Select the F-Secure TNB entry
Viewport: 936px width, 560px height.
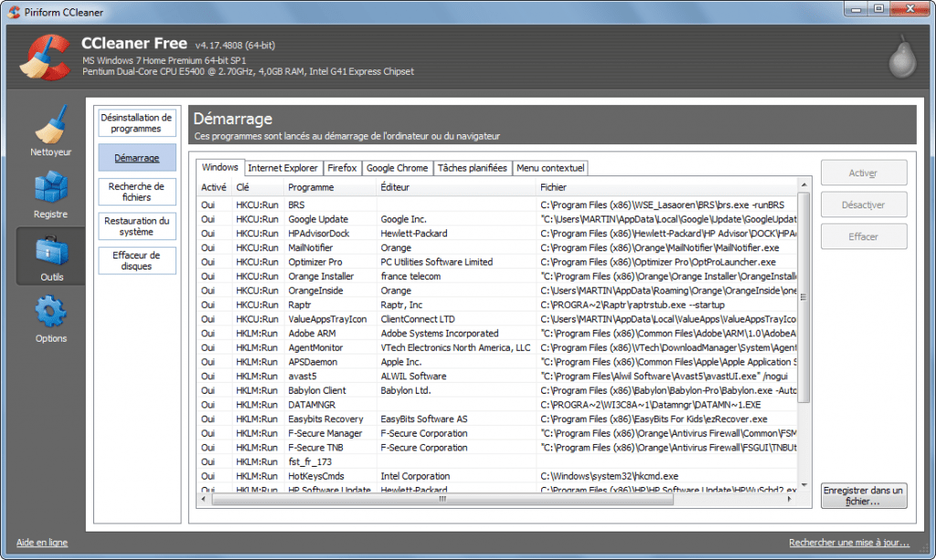click(497, 448)
